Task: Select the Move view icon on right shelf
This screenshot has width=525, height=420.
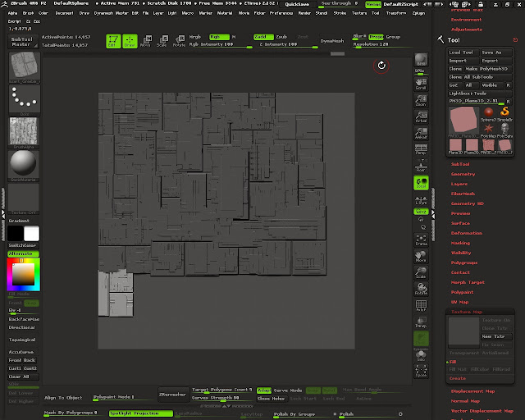Action: coord(421,257)
